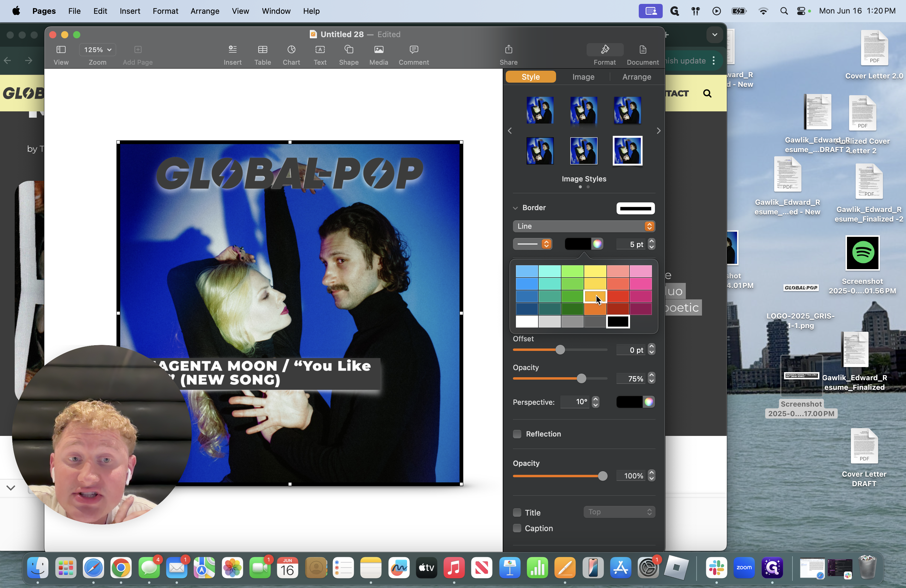Select the top-left image style thumbnail

pyautogui.click(x=540, y=110)
